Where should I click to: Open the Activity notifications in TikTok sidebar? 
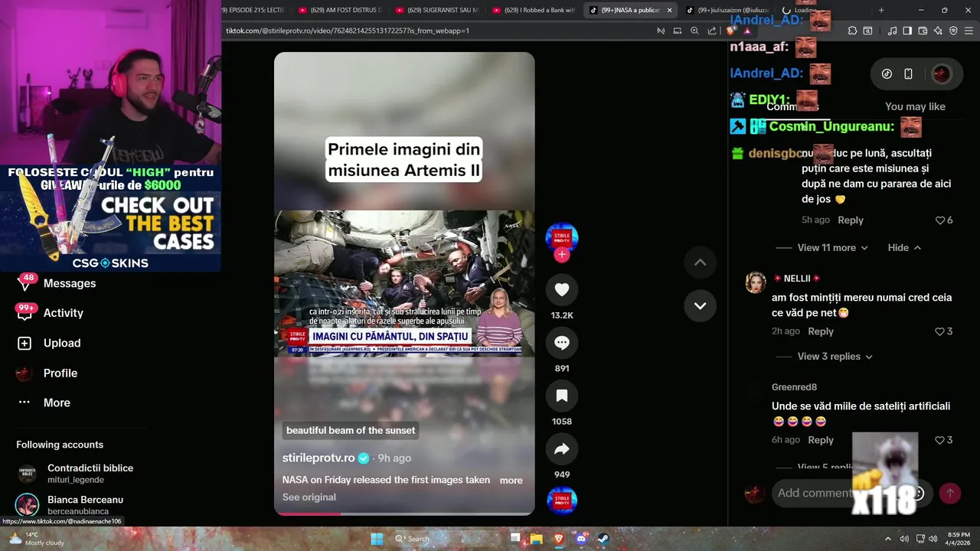(51, 313)
